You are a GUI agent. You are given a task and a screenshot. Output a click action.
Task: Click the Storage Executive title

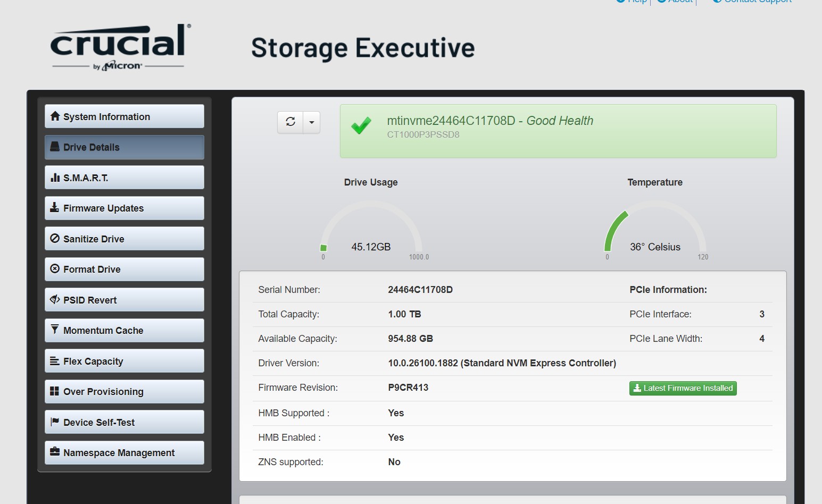click(363, 48)
